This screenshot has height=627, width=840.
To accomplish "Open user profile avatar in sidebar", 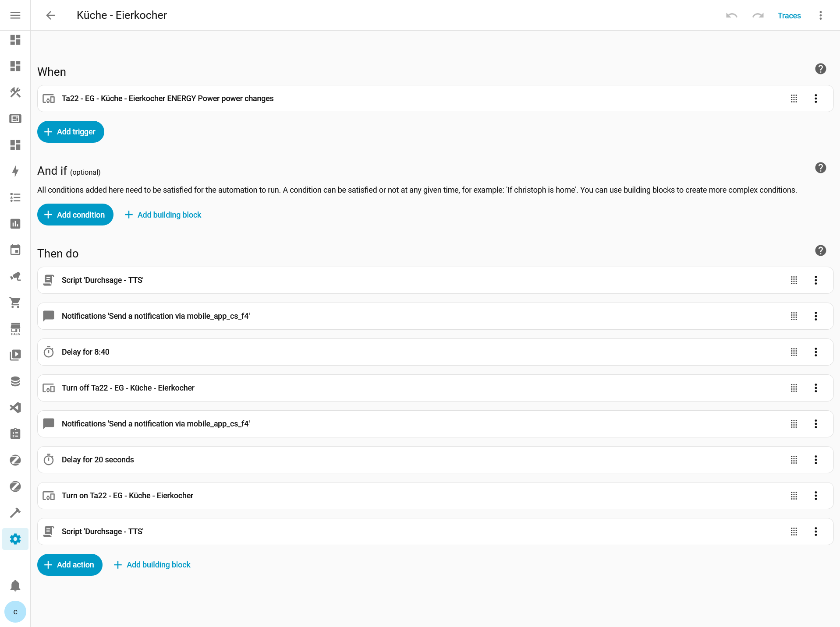I will coord(15,612).
